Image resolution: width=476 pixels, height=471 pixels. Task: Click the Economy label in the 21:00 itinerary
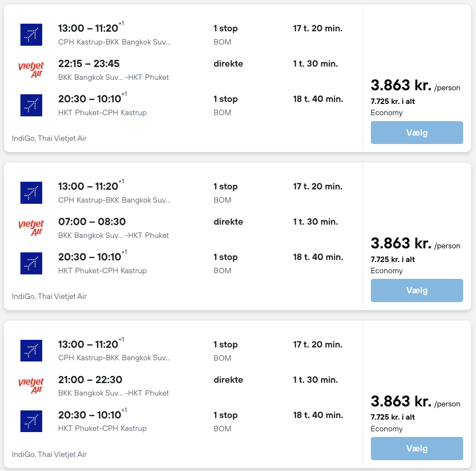[386, 429]
